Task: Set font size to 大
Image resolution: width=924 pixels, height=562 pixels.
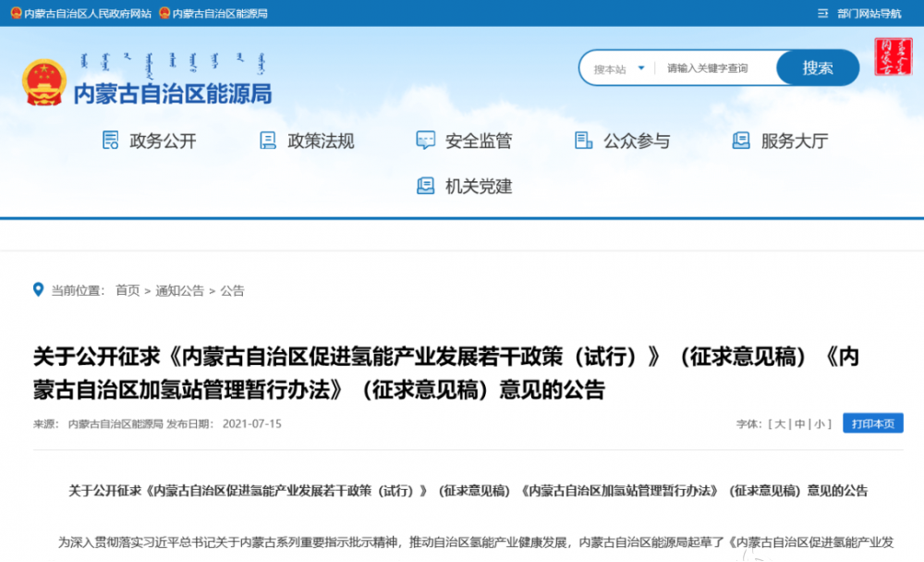Action: coord(779,424)
